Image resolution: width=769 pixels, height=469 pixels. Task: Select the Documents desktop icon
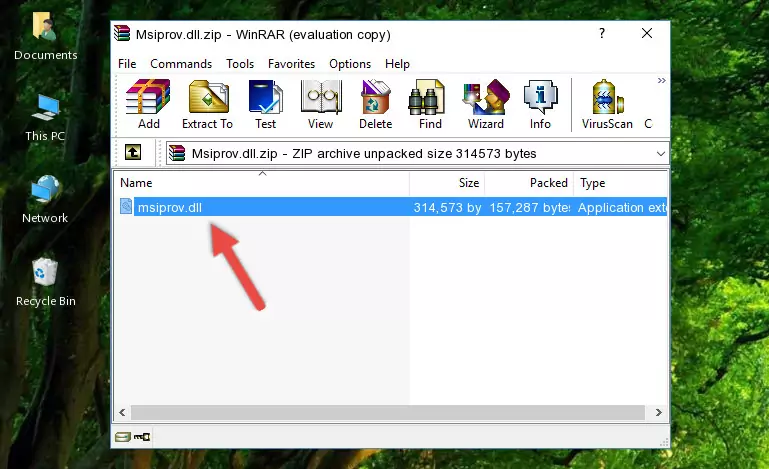pyautogui.click(x=45, y=37)
